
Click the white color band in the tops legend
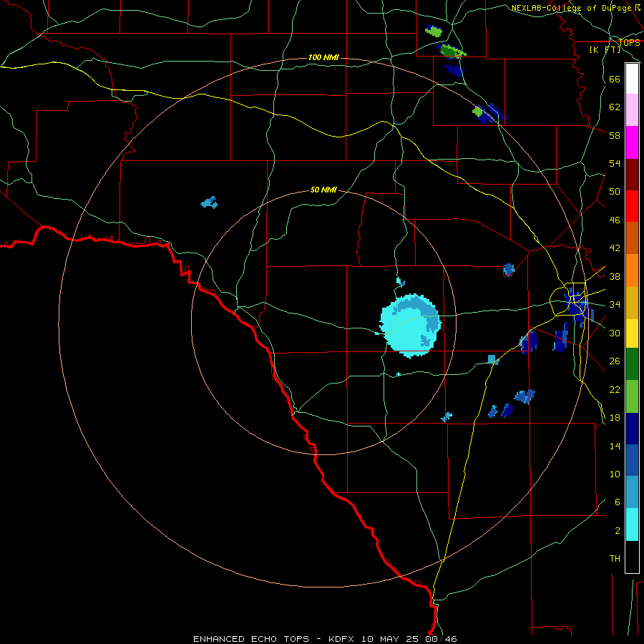[632, 79]
